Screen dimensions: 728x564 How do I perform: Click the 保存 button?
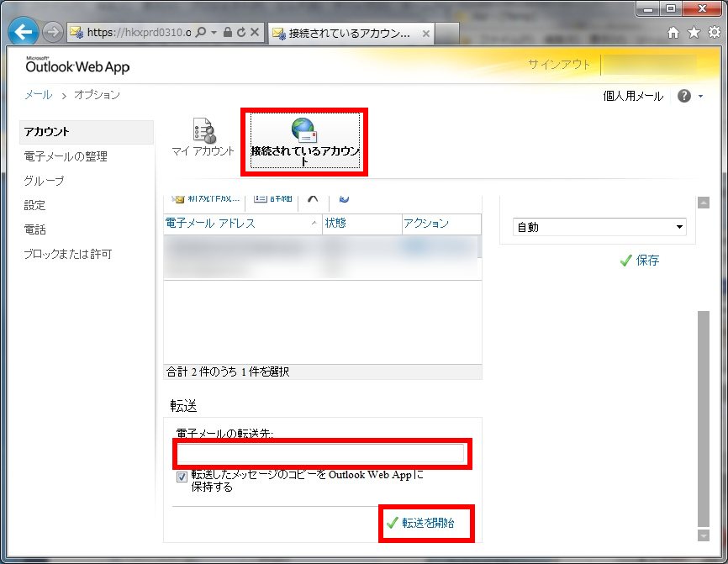[x=640, y=261]
